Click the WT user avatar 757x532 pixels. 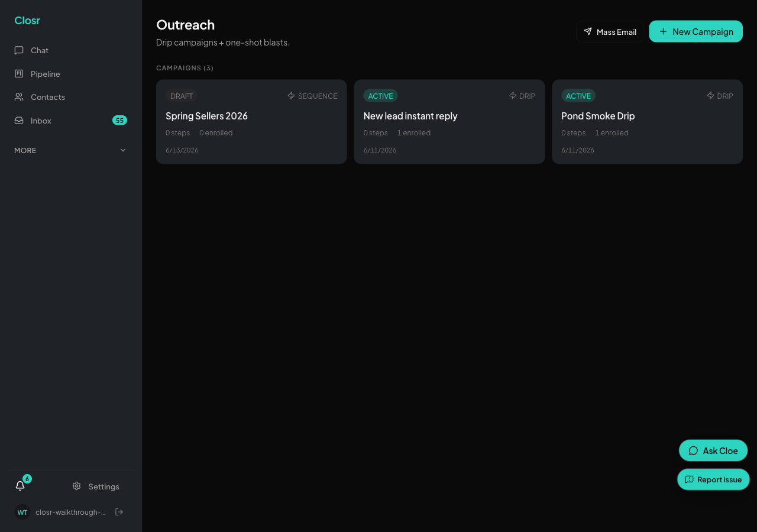[22, 512]
